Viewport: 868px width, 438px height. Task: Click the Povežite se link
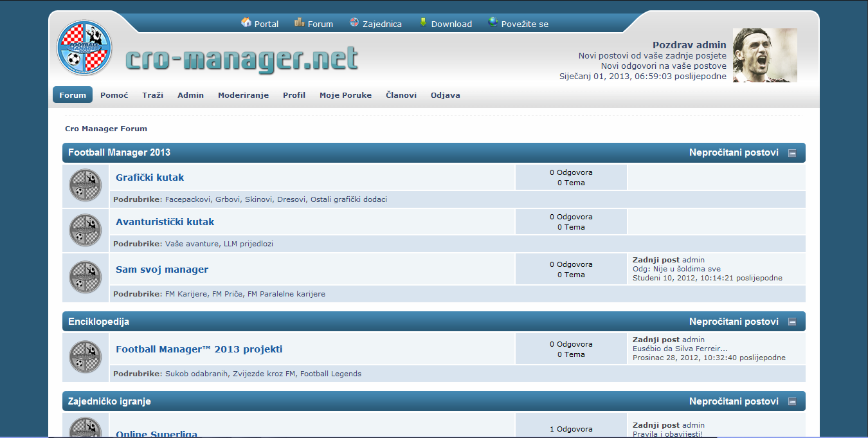click(525, 24)
